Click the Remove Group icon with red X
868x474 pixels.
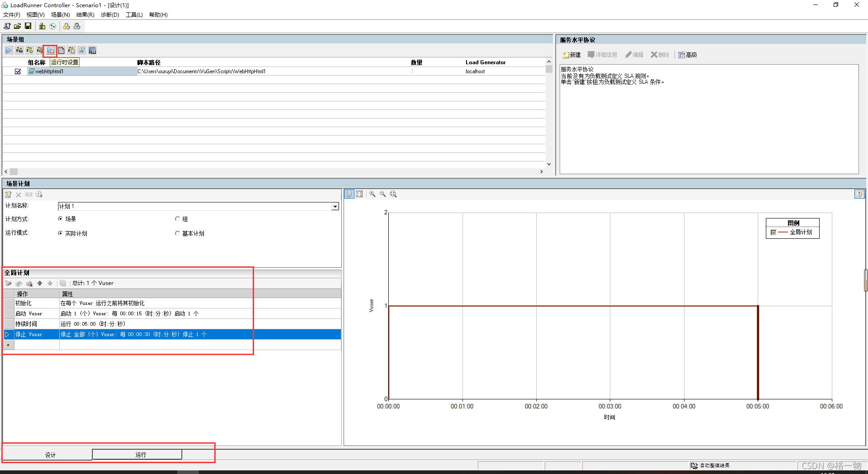click(x=40, y=50)
